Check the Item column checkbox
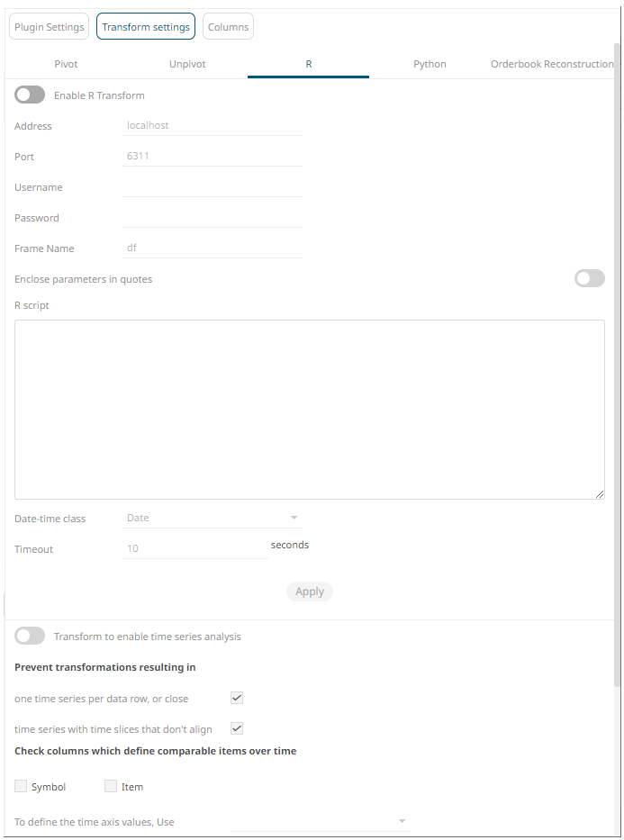Viewport: 624px width, 840px height. click(111, 786)
